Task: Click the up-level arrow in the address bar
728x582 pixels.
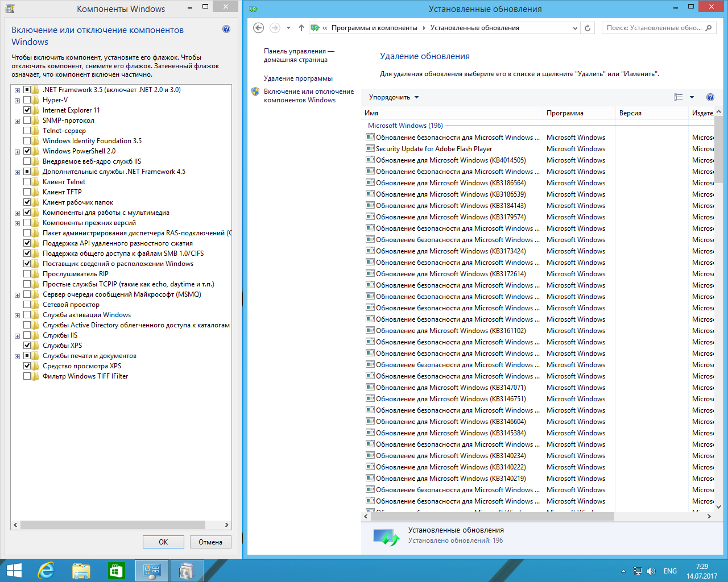Action: [x=301, y=28]
